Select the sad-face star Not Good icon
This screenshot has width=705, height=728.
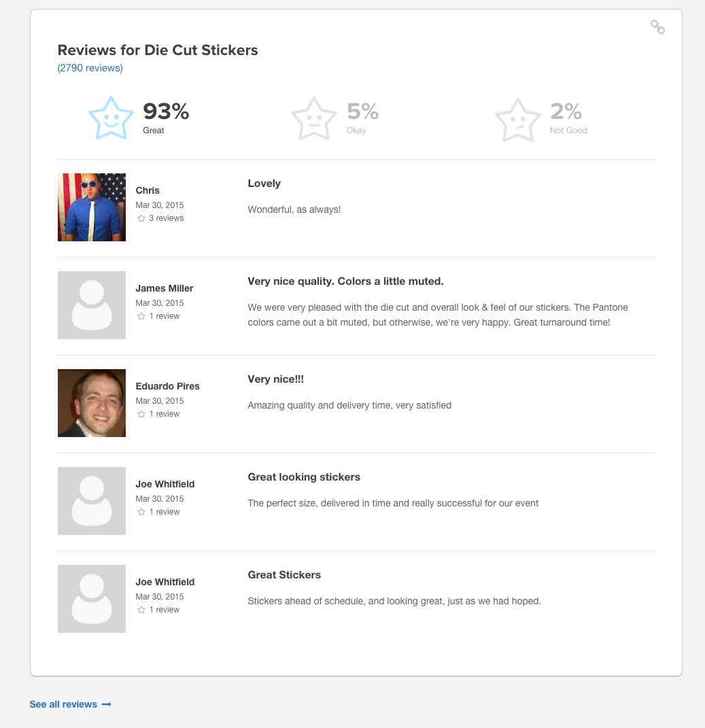coord(517,120)
